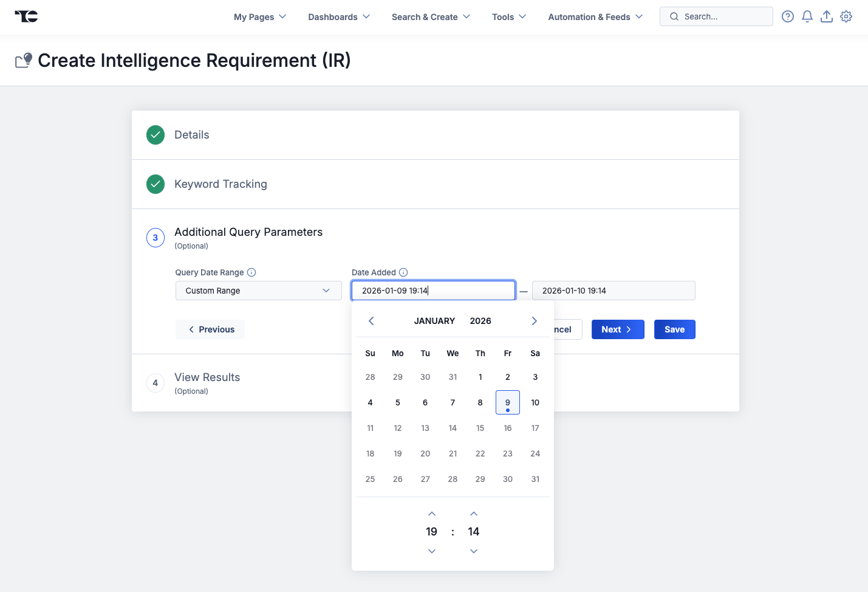The image size is (868, 592).
Task: Go to next month in calendar
Action: 534,320
